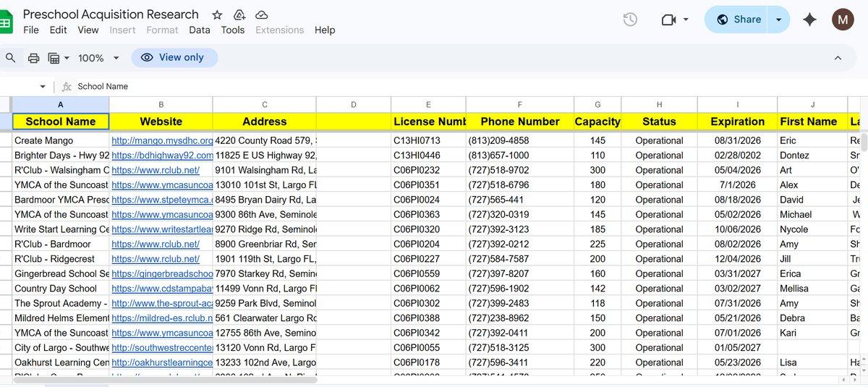Select license number C13HI0713
868x387 pixels.
coord(428,140)
